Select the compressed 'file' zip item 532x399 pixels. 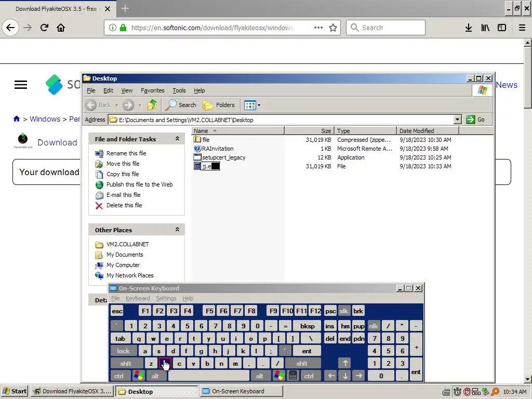206,139
